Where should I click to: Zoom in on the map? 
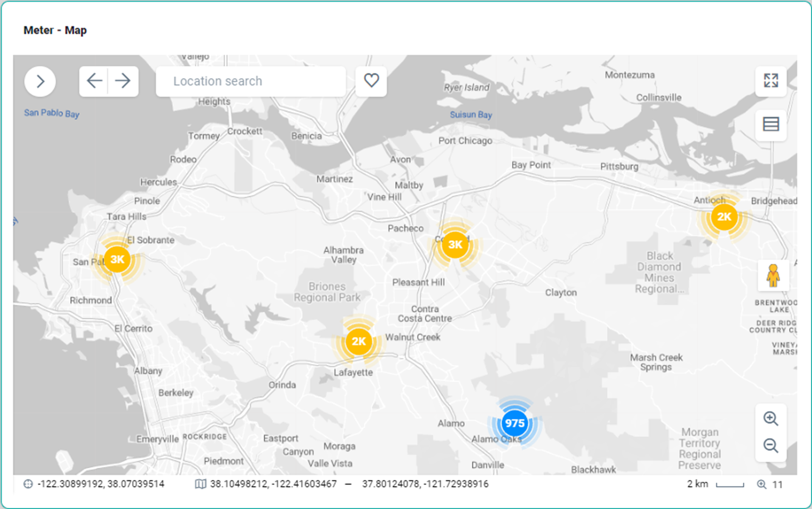[771, 419]
